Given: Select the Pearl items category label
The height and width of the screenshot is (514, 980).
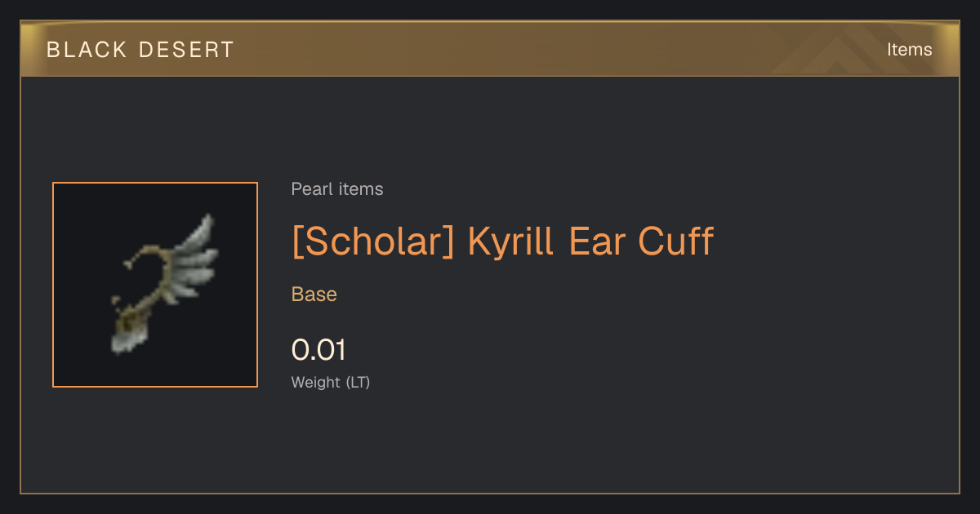Looking at the screenshot, I should pyautogui.click(x=337, y=189).
